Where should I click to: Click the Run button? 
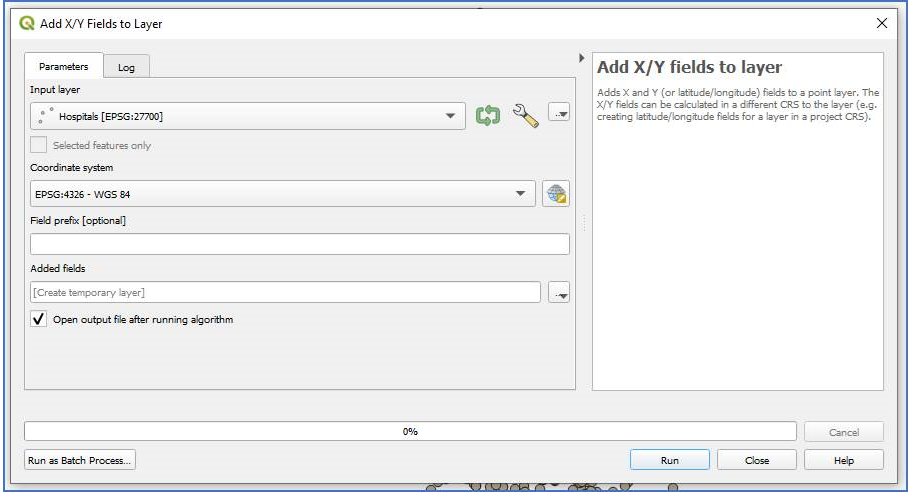(x=670, y=460)
